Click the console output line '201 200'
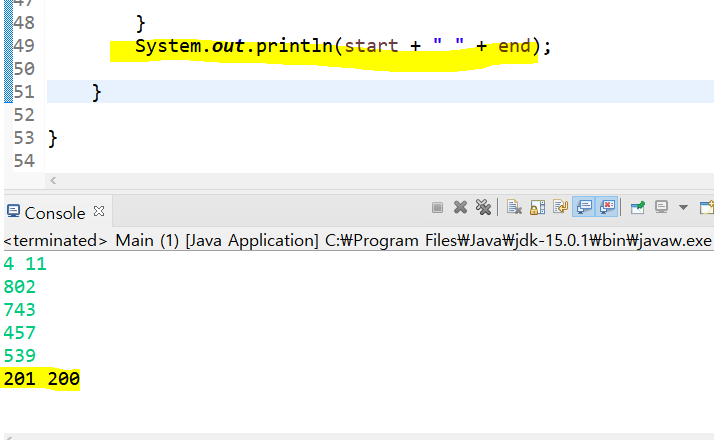Screen dimensions: 714x440 [41, 379]
